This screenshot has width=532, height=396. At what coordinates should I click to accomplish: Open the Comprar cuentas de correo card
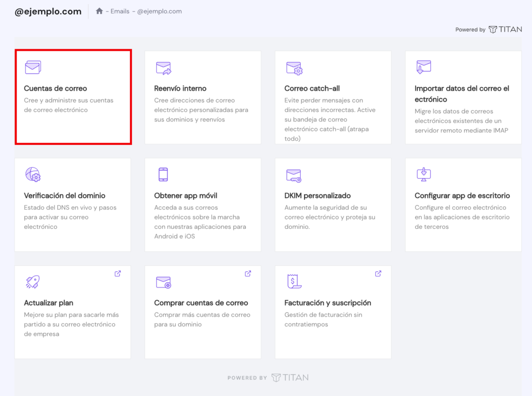[x=203, y=311]
